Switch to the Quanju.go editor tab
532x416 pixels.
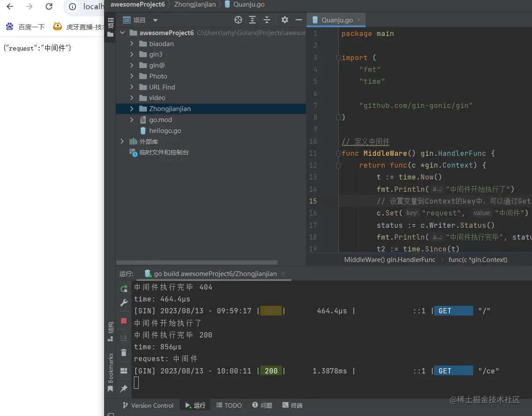(x=337, y=20)
